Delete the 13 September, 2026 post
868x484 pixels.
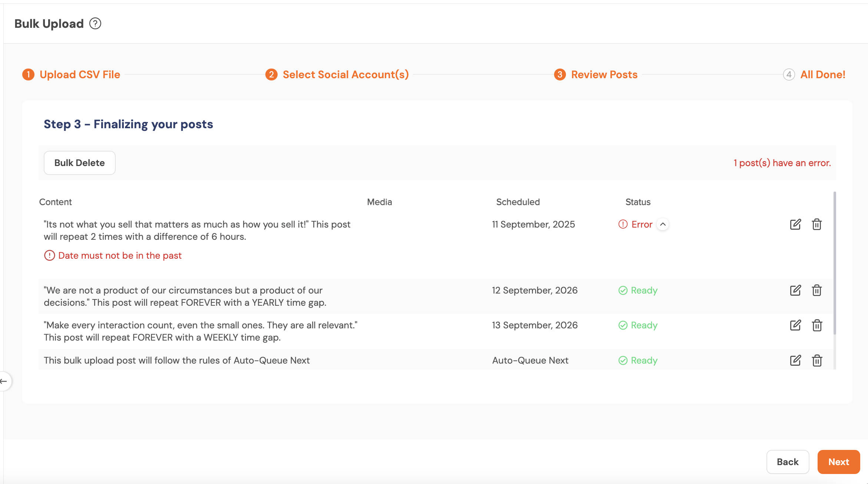[x=817, y=325]
